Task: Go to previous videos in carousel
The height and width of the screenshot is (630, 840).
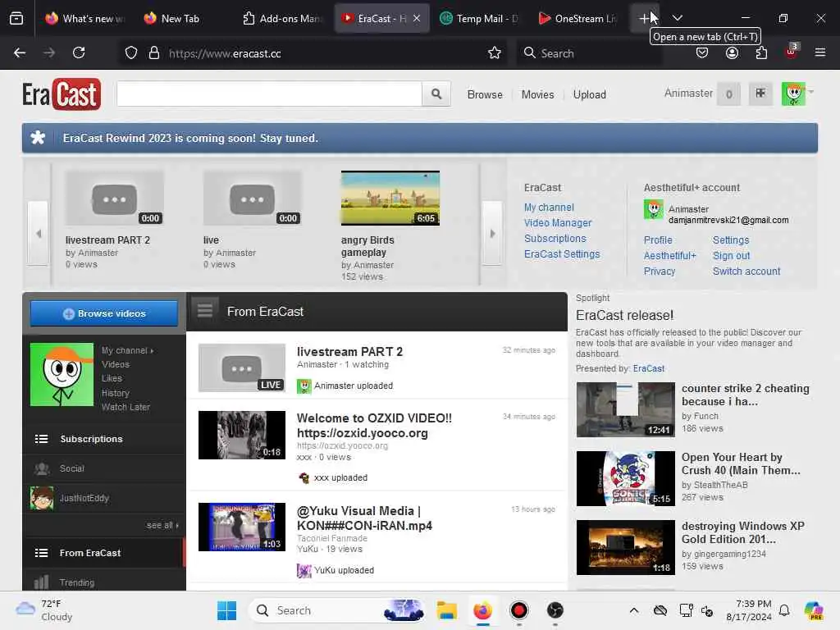Action: (38, 233)
